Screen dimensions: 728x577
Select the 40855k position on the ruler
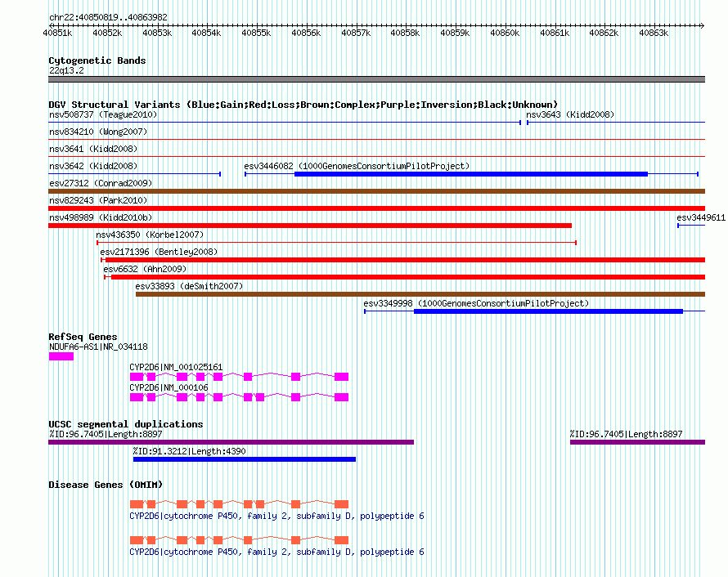(x=256, y=33)
